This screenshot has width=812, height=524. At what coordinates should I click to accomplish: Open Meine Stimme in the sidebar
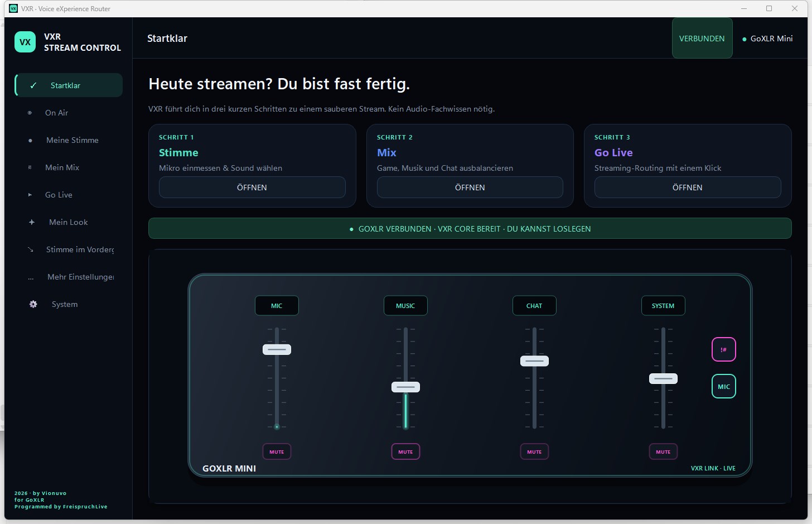point(69,140)
